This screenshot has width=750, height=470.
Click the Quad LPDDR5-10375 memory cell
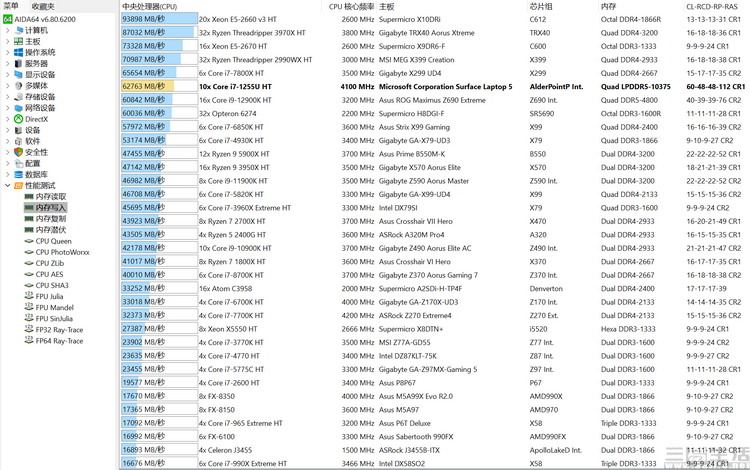pyautogui.click(x=636, y=87)
